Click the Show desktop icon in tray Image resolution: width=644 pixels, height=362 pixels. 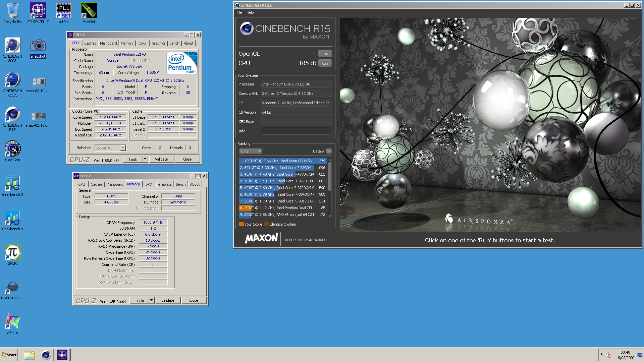(640, 355)
